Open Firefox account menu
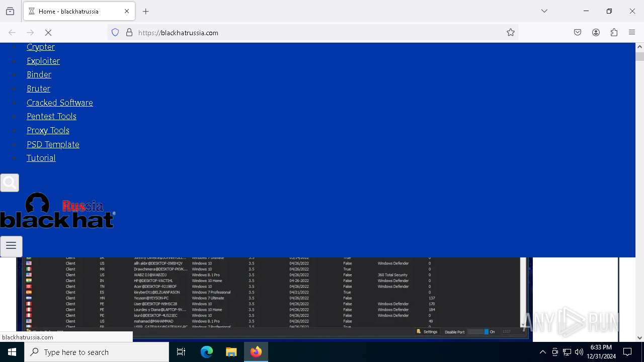 (596, 33)
